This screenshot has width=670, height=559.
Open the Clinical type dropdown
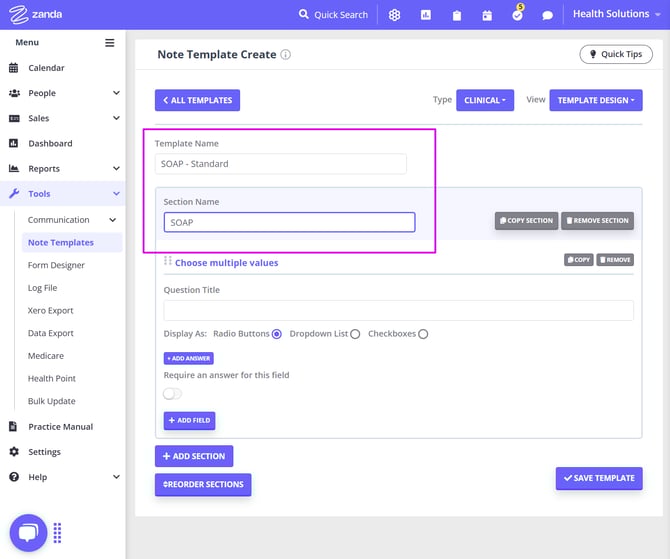click(x=485, y=100)
